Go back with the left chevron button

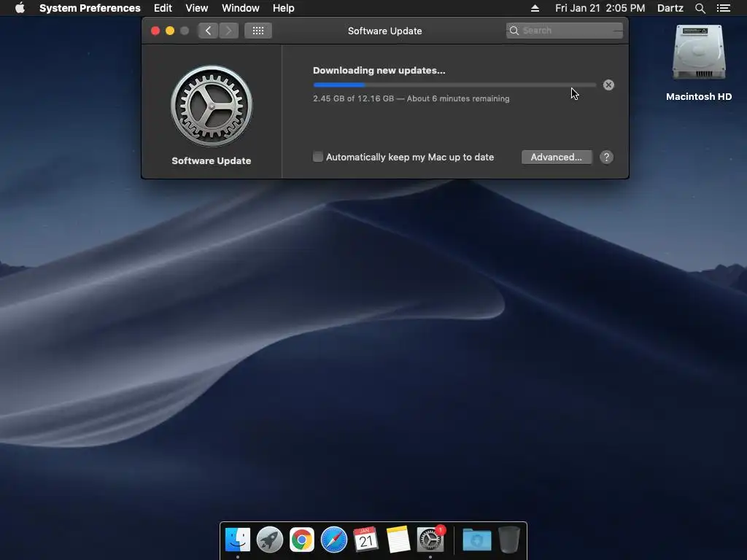coord(208,31)
